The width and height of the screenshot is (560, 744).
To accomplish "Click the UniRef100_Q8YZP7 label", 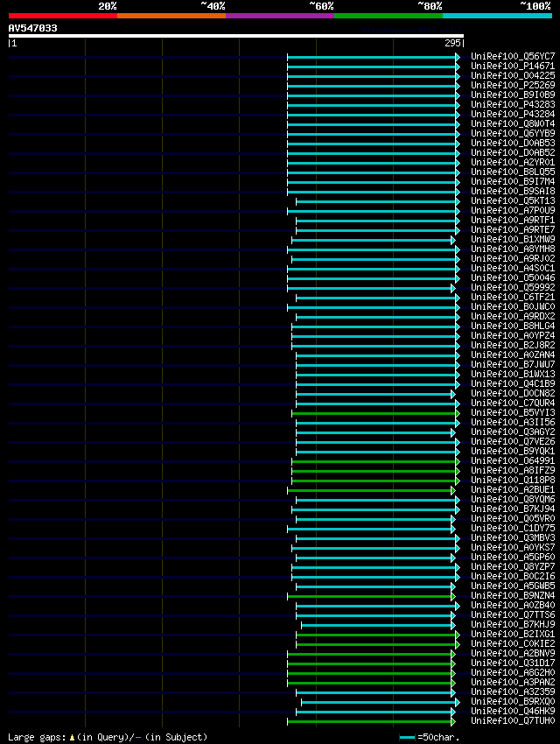I will pyautogui.click(x=513, y=566).
